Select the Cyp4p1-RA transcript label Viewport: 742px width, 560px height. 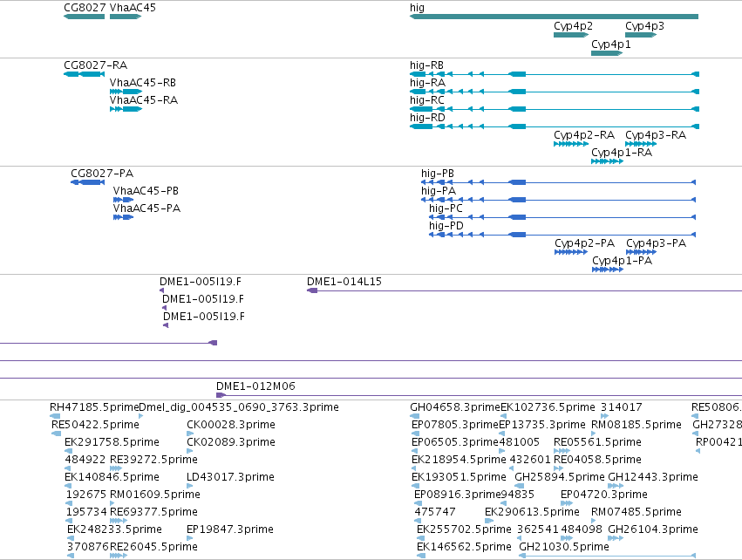[x=622, y=153]
